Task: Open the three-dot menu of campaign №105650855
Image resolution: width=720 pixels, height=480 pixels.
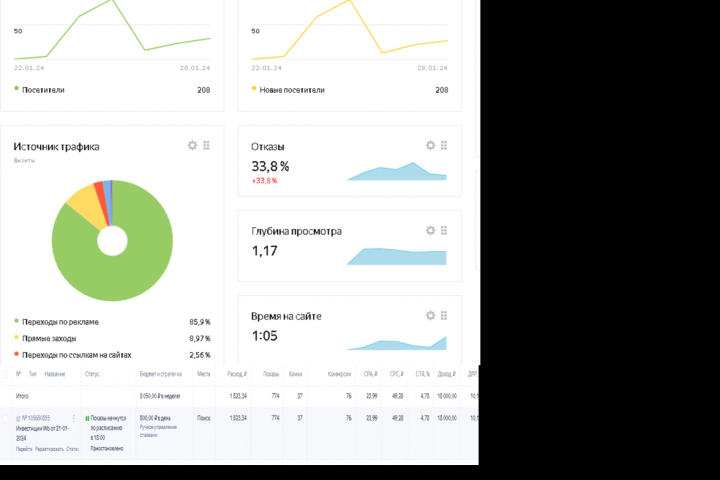Action: click(x=74, y=418)
